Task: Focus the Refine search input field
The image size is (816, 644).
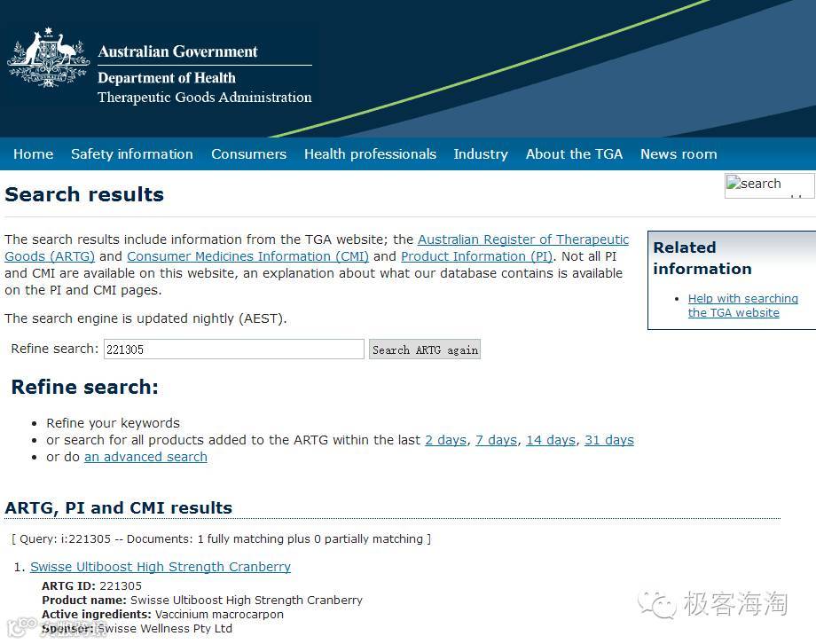Action: coord(233,349)
